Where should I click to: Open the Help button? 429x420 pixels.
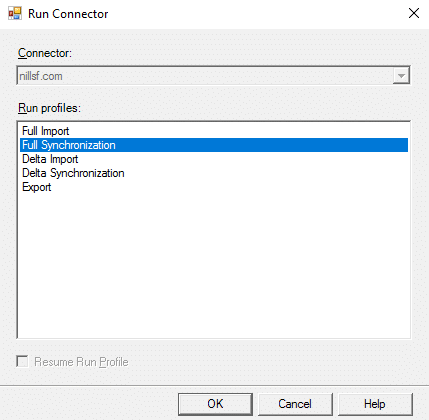pos(375,404)
